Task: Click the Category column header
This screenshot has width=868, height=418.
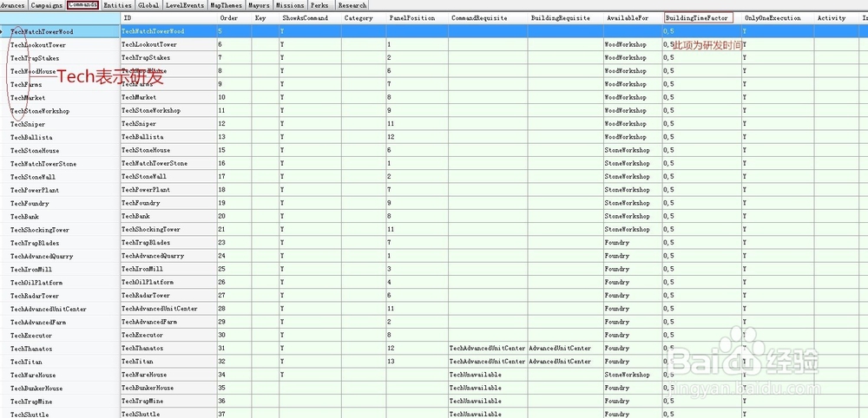Action: (364, 17)
